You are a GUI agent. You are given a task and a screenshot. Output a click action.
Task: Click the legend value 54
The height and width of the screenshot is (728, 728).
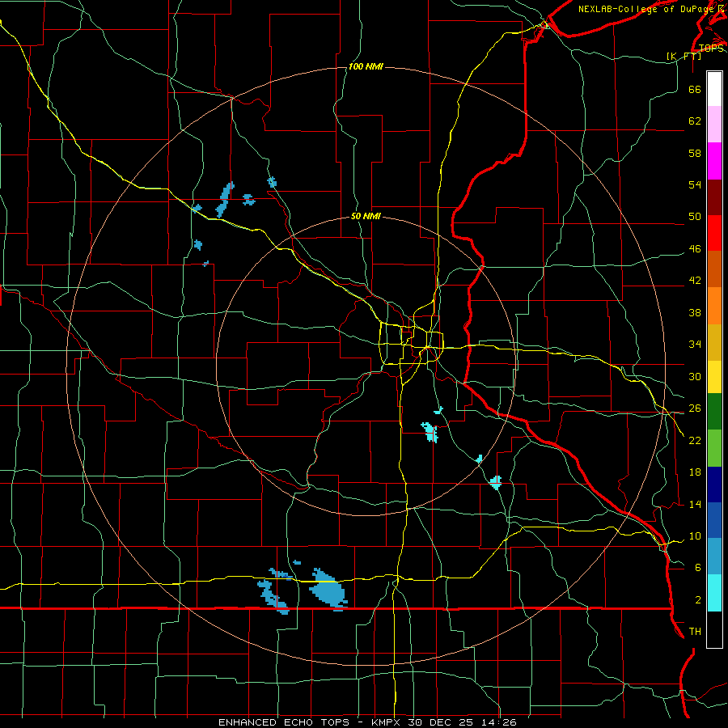pyautogui.click(x=695, y=184)
